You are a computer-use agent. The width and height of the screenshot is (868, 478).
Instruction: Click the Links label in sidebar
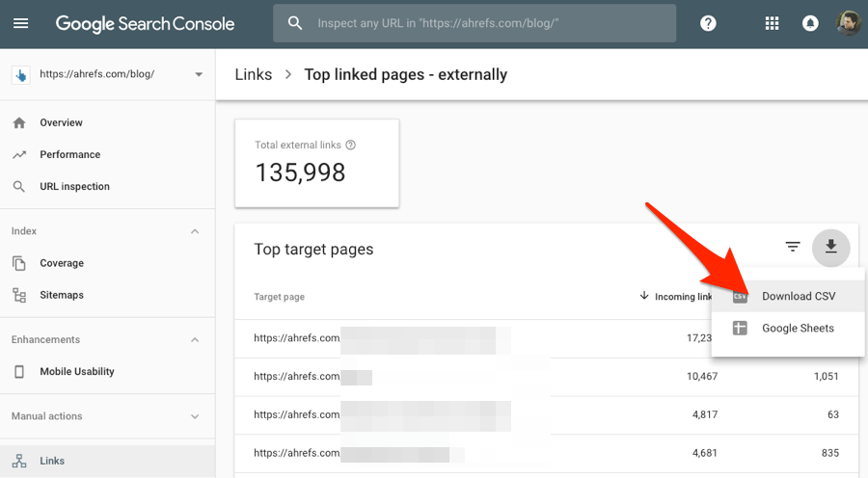(x=52, y=461)
